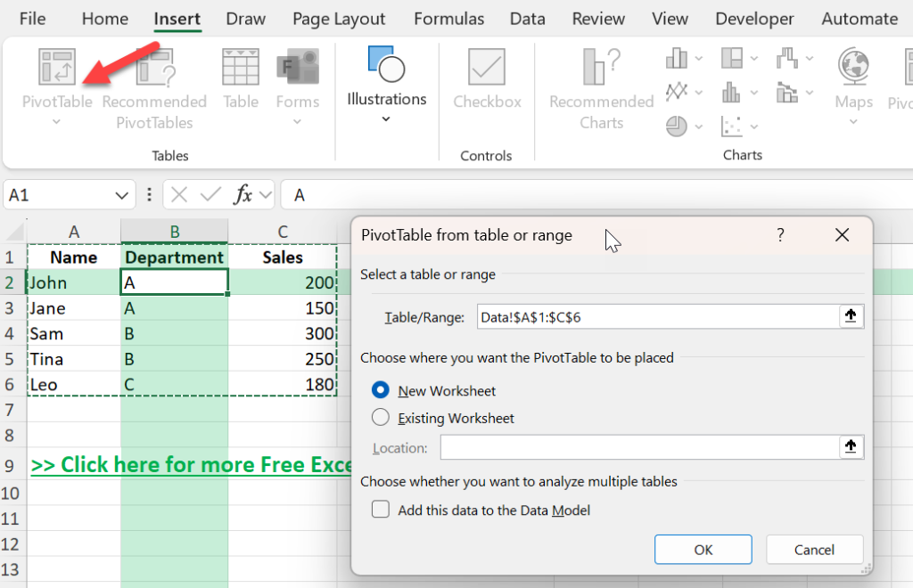Open Recommended Charts
This screenshot has width=913, height=588.
pyautogui.click(x=600, y=80)
